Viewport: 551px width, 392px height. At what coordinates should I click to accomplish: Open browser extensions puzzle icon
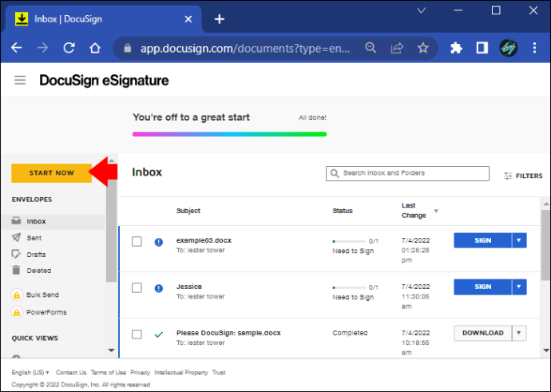[456, 47]
